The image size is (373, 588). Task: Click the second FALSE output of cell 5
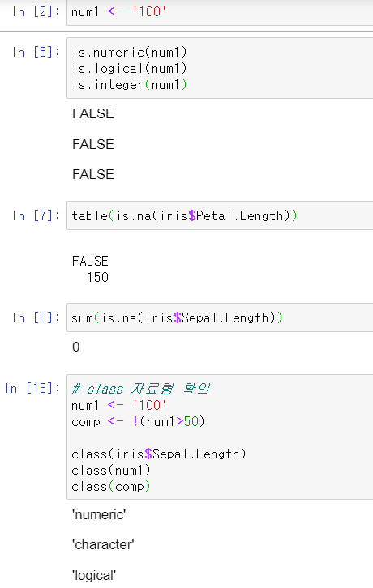click(93, 144)
